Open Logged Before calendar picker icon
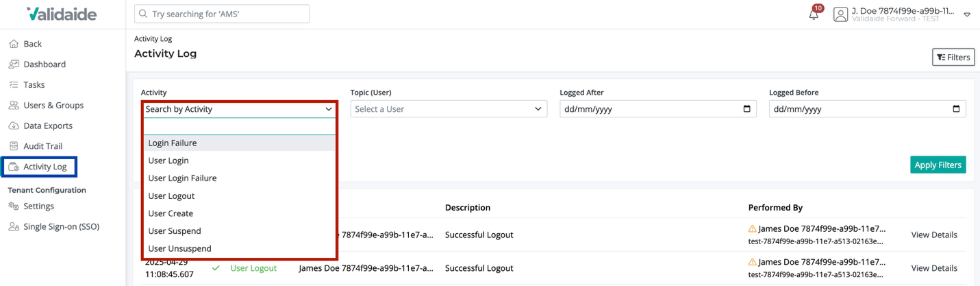Viewport: 980px width, 286px height. point(957,108)
